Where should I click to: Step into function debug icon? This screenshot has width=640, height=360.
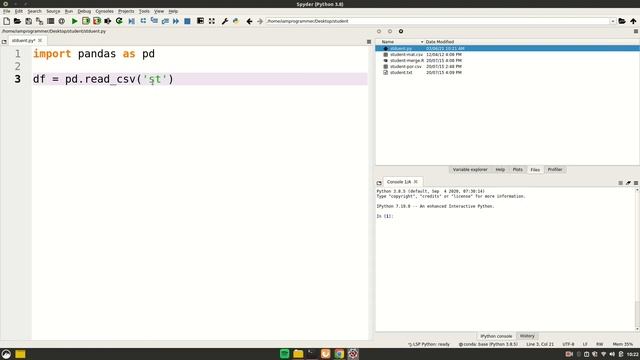(x=154, y=21)
